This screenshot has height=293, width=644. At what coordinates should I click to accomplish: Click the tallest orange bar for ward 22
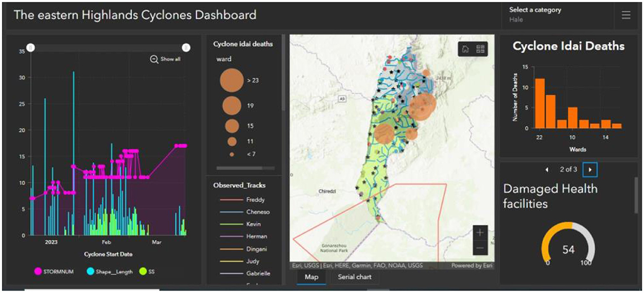(540, 103)
